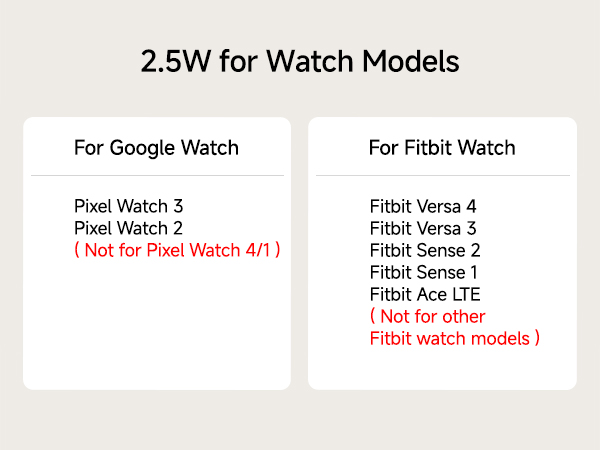
Task: Click the divider line under "For Google Watch"
Action: point(156,176)
